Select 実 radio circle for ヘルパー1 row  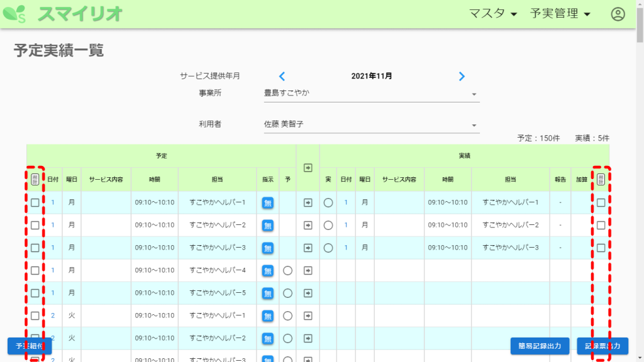(x=328, y=203)
